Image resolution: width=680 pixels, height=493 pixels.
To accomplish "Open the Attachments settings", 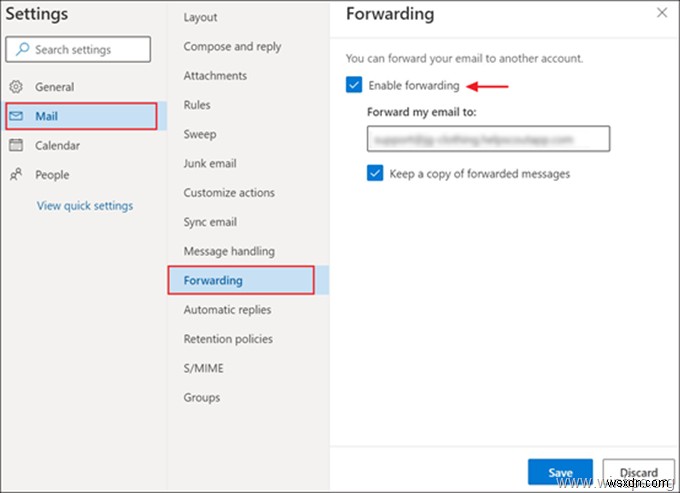I will 216,76.
